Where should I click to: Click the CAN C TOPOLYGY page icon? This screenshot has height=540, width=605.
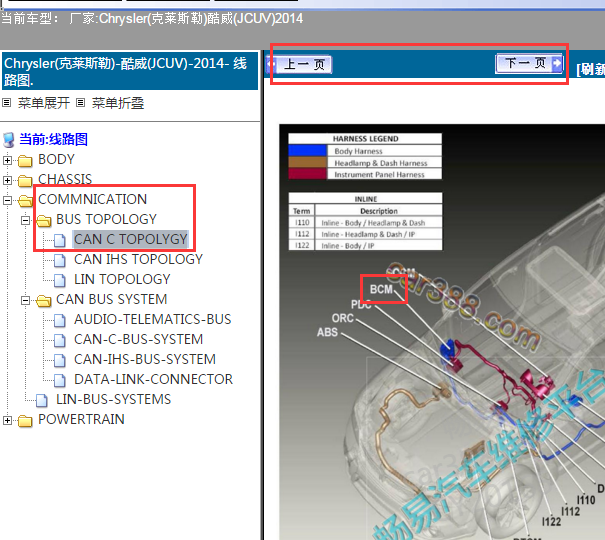(59, 240)
